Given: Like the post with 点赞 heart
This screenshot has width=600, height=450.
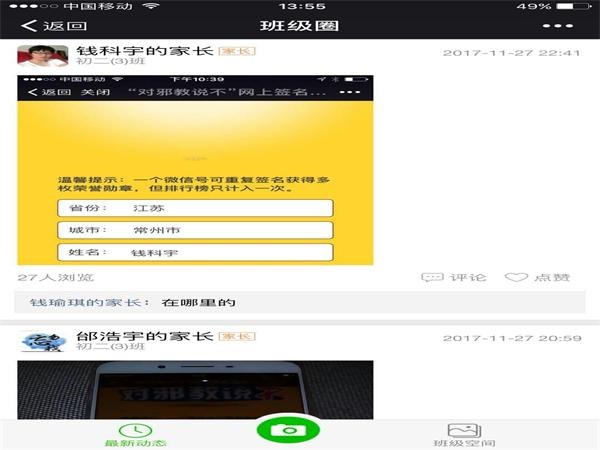Looking at the screenshot, I should [x=537, y=277].
